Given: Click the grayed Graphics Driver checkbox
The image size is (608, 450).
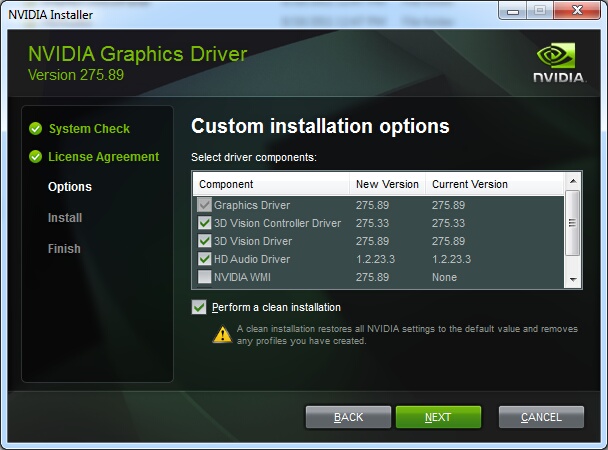Looking at the screenshot, I should point(204,205).
